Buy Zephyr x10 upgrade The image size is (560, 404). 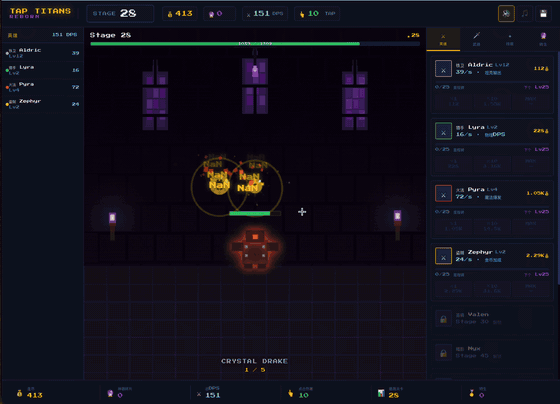coord(492,289)
